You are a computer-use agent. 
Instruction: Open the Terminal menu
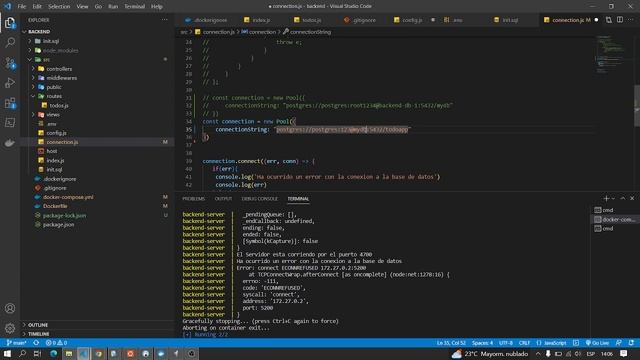pyautogui.click(x=135, y=6)
